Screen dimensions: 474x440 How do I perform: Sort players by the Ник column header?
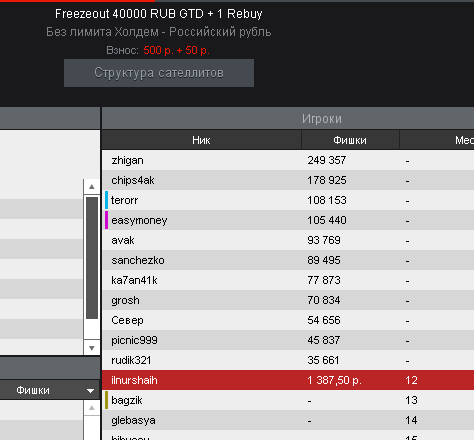tap(201, 140)
